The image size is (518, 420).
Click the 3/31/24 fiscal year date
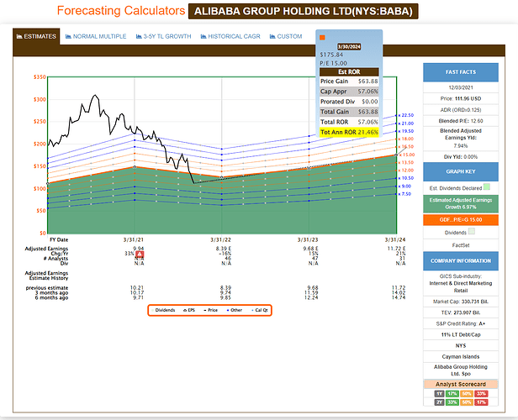coord(395,240)
